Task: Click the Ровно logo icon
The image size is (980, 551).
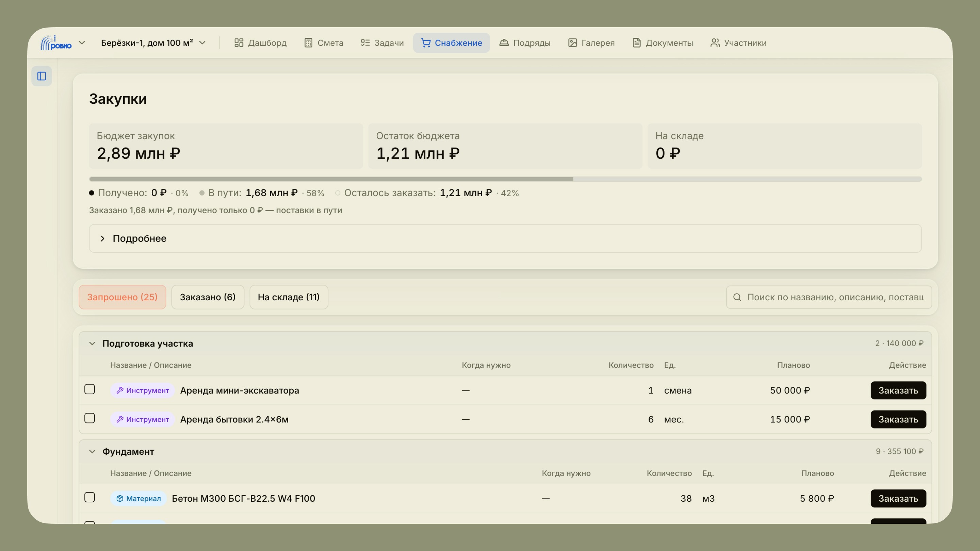Action: pyautogui.click(x=56, y=43)
